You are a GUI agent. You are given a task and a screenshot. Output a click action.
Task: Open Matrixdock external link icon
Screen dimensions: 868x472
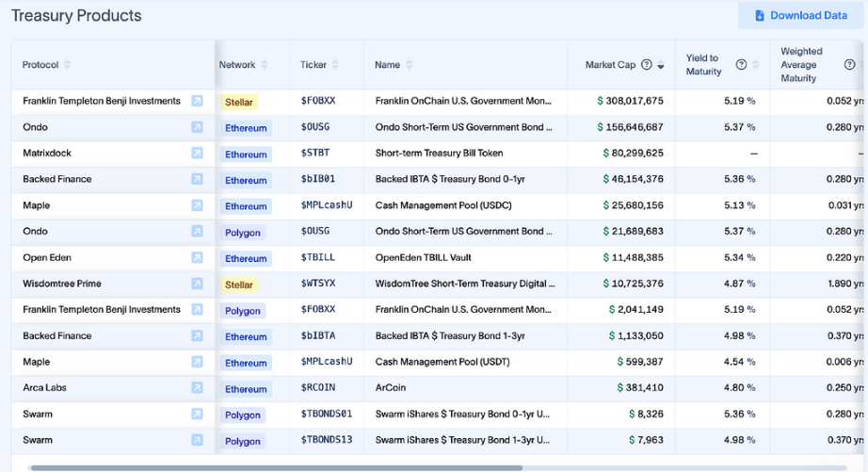click(197, 153)
